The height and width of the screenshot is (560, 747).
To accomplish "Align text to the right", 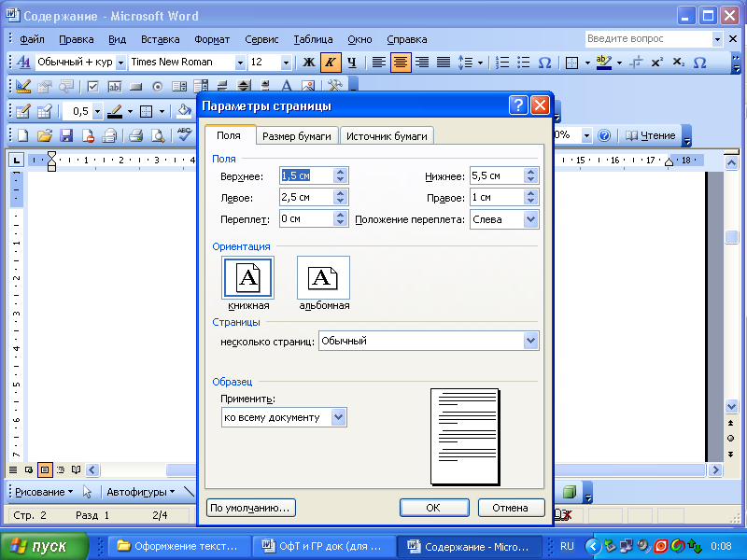I will 422,63.
